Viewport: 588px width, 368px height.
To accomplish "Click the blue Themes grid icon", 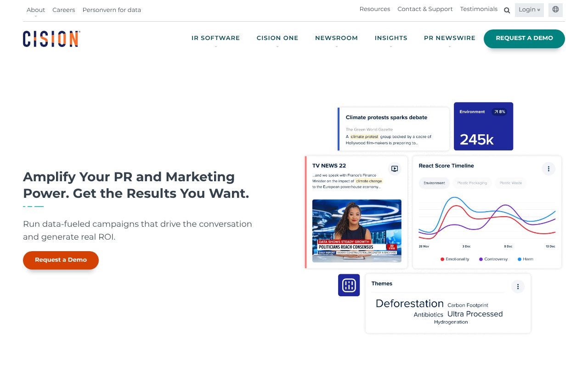I will (349, 285).
